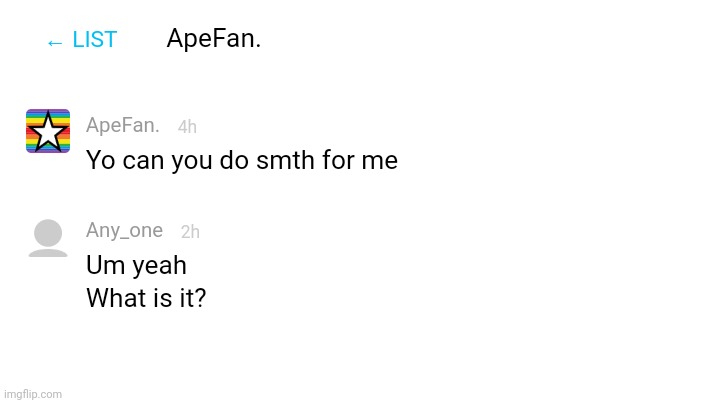Viewport: 720px width, 403px height.
Task: Select the ApeFan. conversation title in the header
Action: [214, 38]
